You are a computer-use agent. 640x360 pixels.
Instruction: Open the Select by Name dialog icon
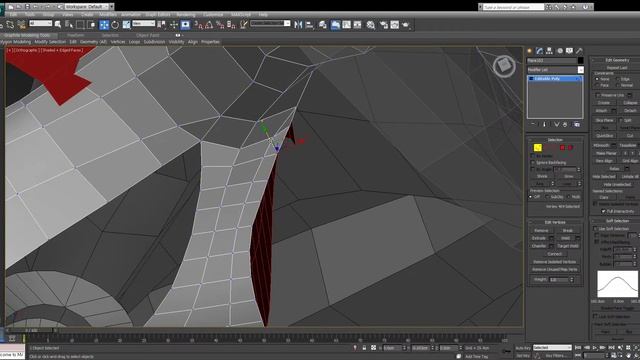coord(69,25)
